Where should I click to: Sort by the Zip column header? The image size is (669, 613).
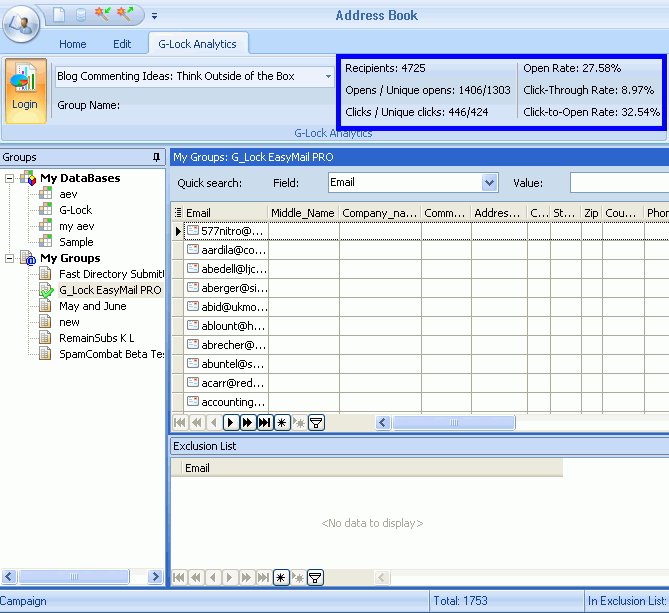point(591,212)
